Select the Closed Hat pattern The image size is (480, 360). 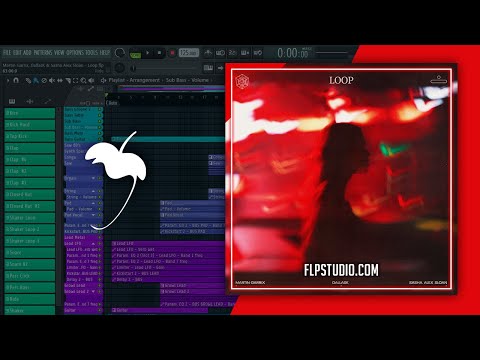point(30,194)
